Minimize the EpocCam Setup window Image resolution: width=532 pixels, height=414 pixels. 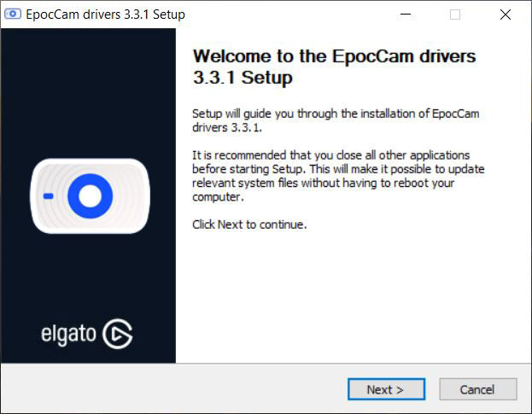tap(406, 15)
